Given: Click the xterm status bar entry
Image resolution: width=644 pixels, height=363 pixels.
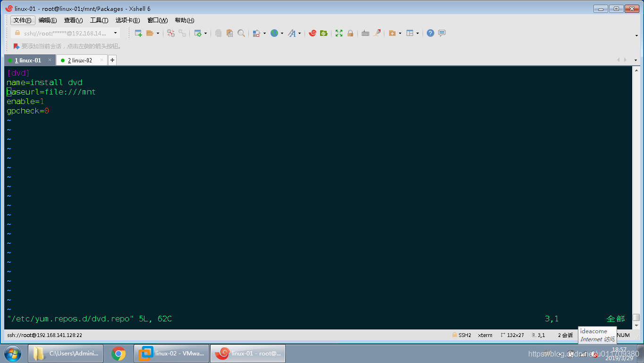Looking at the screenshot, I should click(485, 335).
